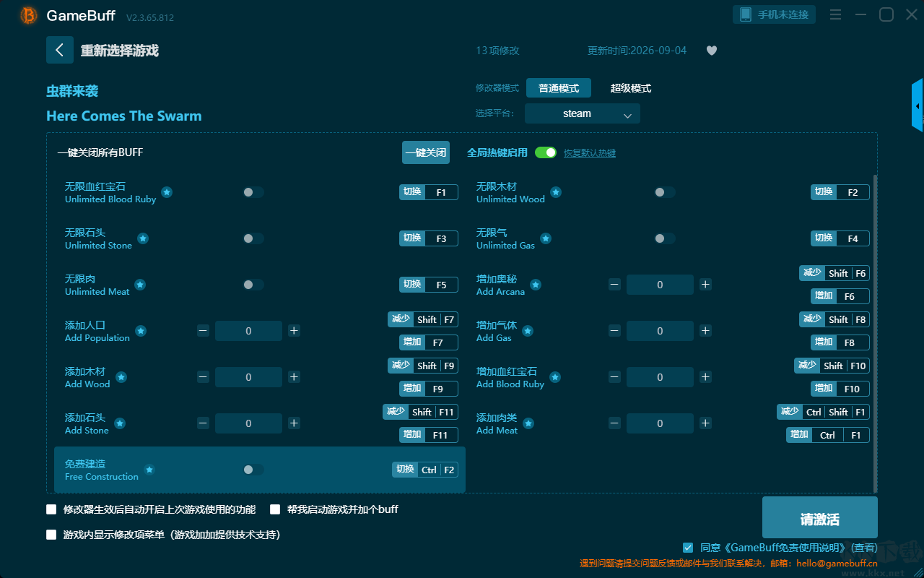Click the 13项修改 modifications count text
This screenshot has width=924, height=578.
(497, 51)
